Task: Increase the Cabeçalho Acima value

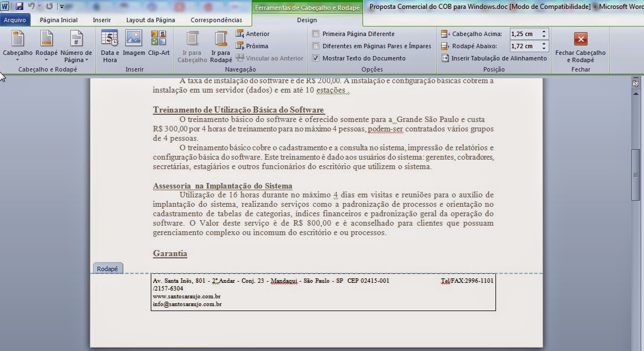Action: tap(544, 32)
